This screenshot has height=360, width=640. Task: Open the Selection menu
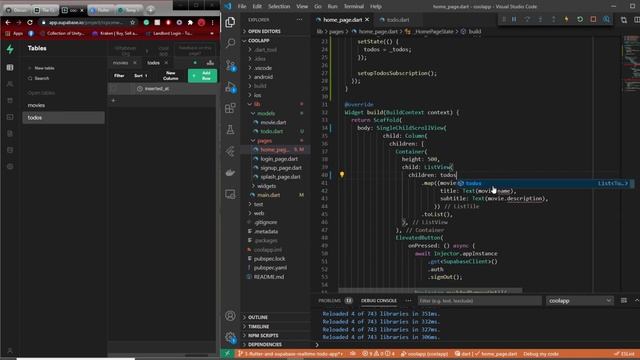pyautogui.click(x=279, y=7)
